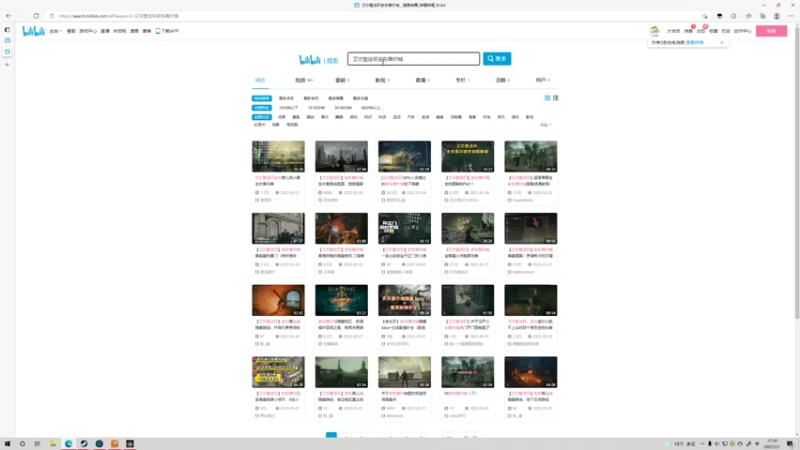Sort results by 最新发布

pyautogui.click(x=311, y=98)
